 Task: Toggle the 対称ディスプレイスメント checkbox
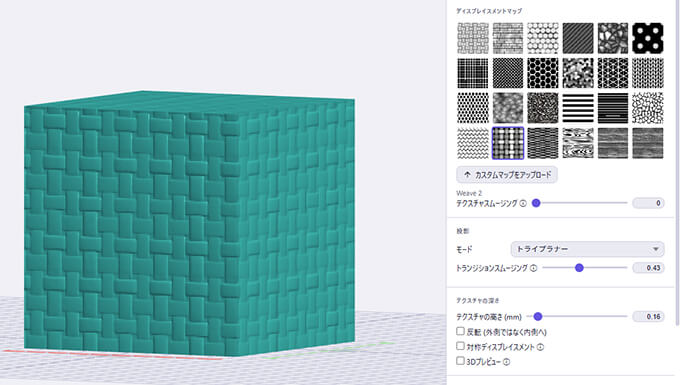click(x=461, y=346)
